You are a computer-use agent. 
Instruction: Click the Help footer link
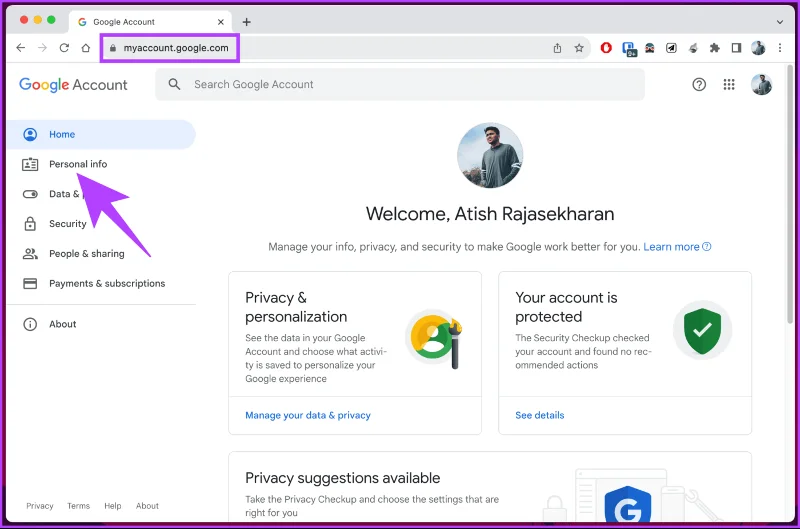coord(113,506)
